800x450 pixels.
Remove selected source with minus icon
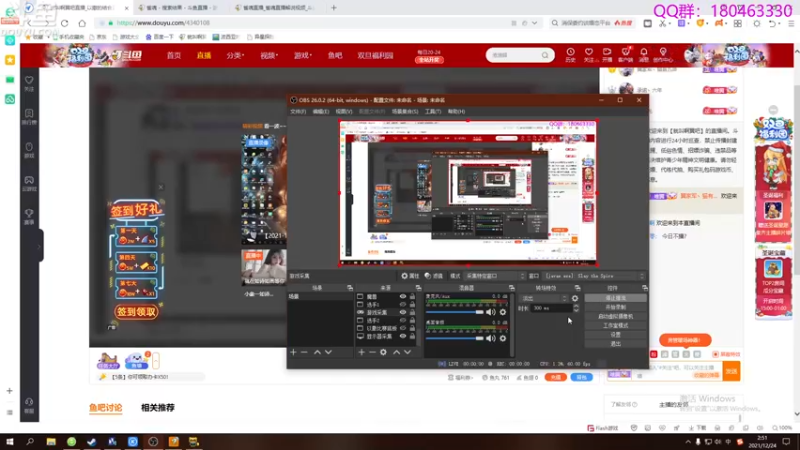(372, 352)
